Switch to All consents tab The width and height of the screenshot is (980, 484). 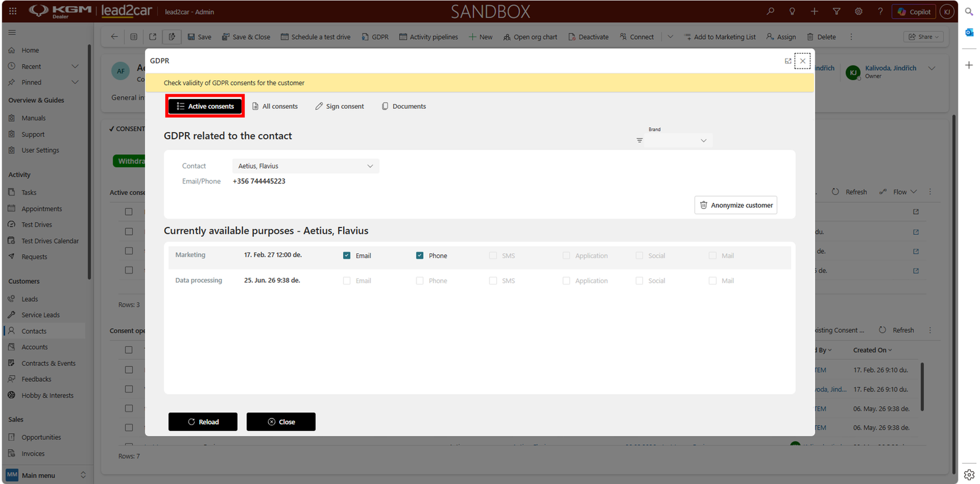point(275,106)
